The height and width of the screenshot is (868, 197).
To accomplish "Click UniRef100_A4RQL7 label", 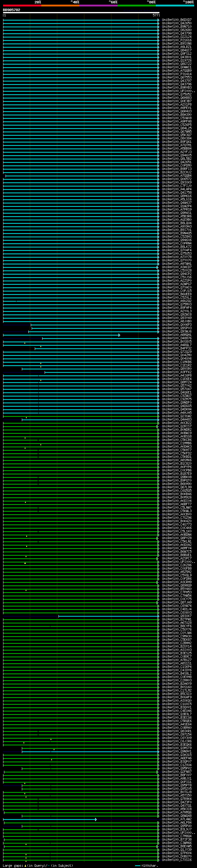I will pyautogui.click(x=177, y=345).
